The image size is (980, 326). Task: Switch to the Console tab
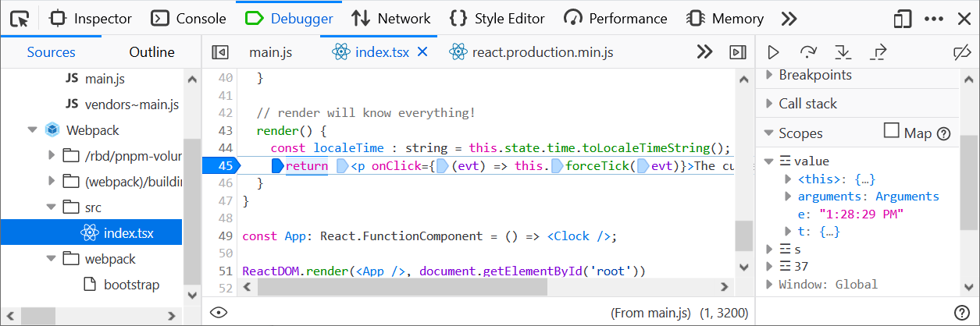coord(189,18)
